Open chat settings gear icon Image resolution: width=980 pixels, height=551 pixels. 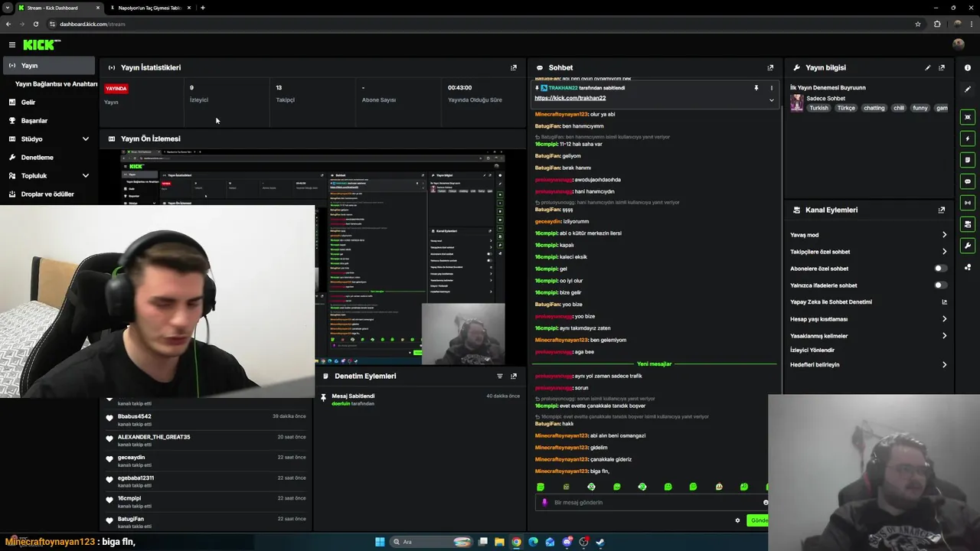[x=737, y=520]
